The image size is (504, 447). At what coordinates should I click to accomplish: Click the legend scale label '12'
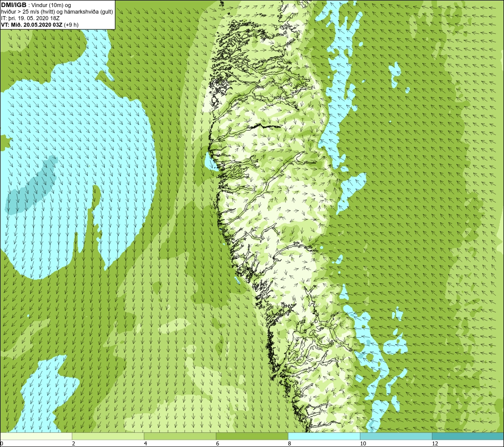(x=435, y=443)
